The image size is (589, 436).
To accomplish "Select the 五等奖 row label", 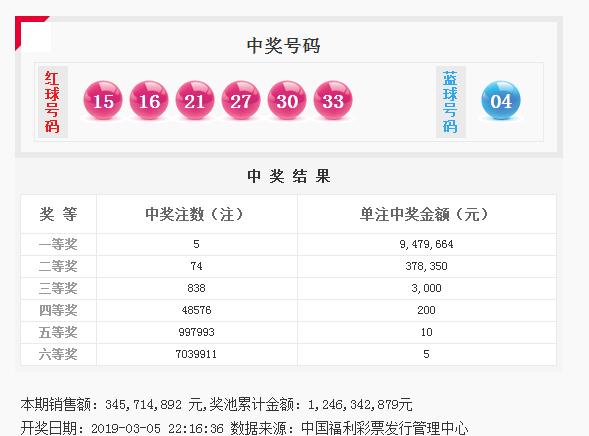I will point(58,332).
